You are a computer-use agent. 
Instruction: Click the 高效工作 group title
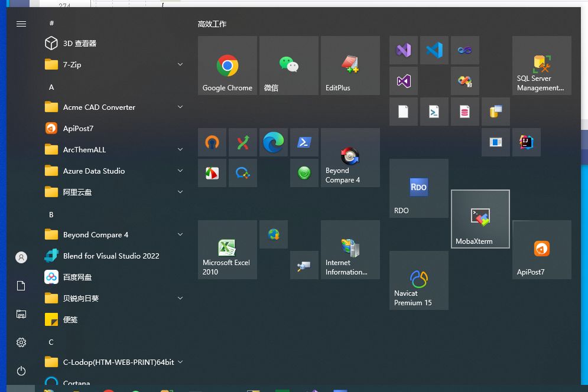(212, 24)
